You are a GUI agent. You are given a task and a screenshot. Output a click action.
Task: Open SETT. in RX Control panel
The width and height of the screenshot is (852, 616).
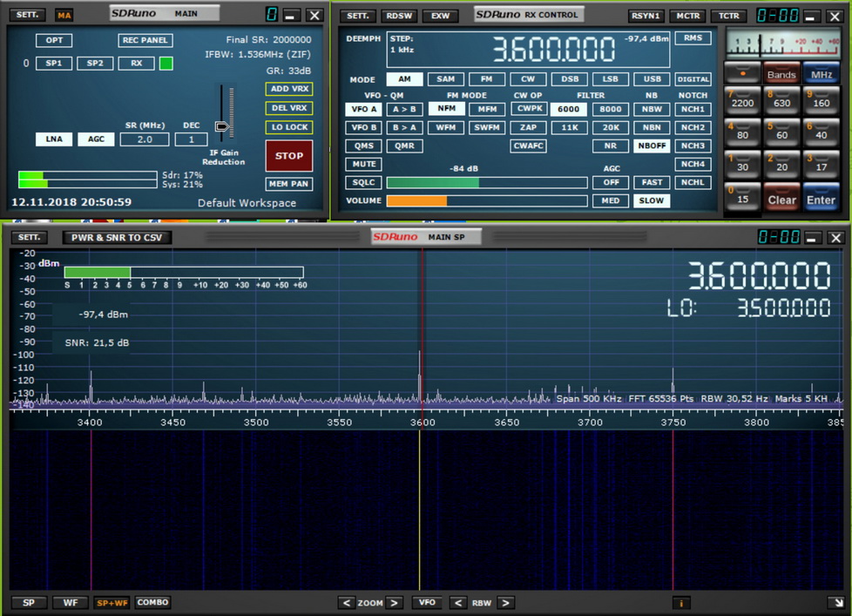(x=357, y=16)
